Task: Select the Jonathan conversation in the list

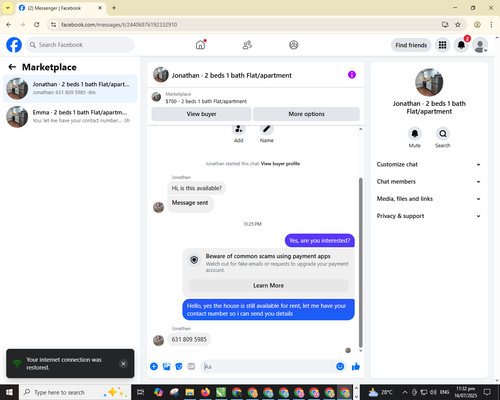Action: (70, 89)
